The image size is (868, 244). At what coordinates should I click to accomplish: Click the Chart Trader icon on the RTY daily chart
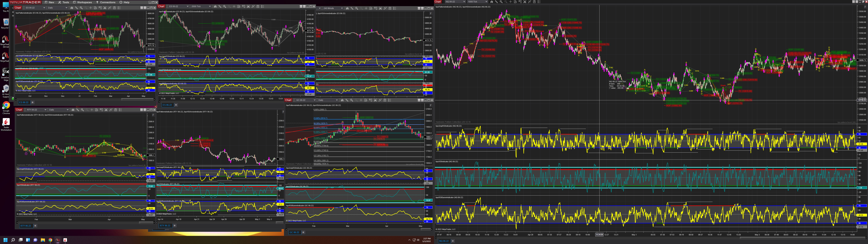(101, 110)
